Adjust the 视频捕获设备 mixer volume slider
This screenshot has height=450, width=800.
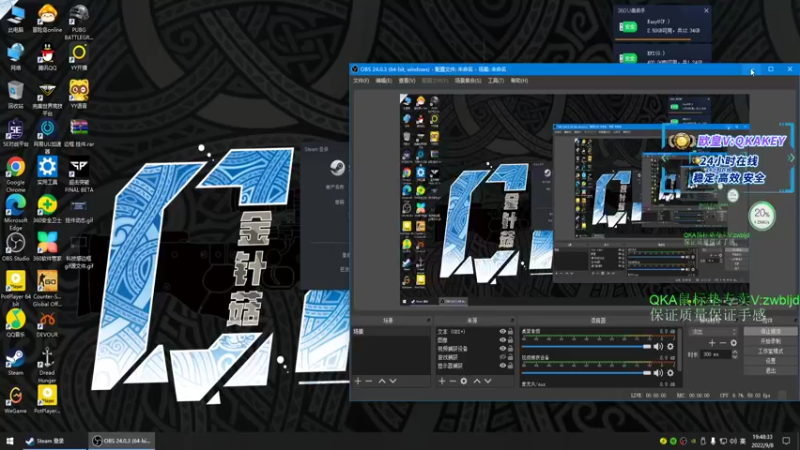pos(586,373)
